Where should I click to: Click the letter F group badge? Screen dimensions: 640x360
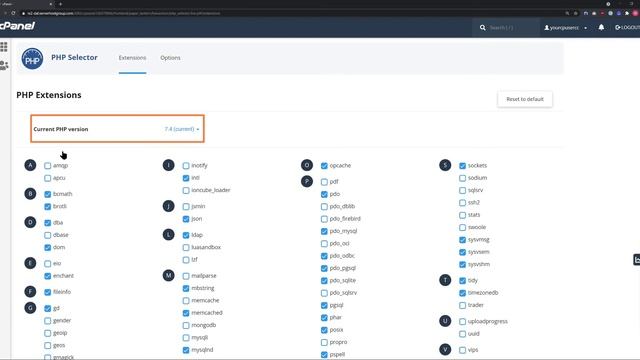pos(30,291)
